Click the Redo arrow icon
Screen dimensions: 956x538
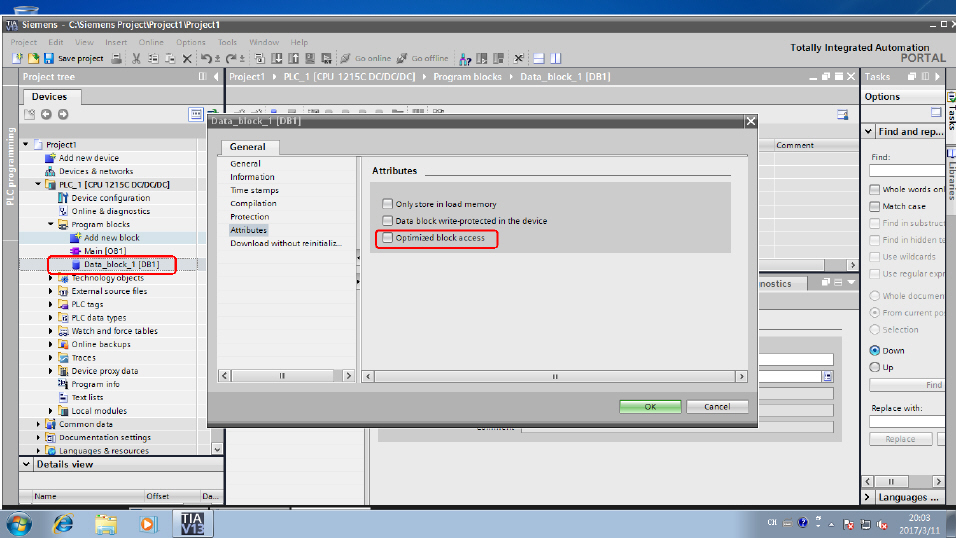click(231, 59)
